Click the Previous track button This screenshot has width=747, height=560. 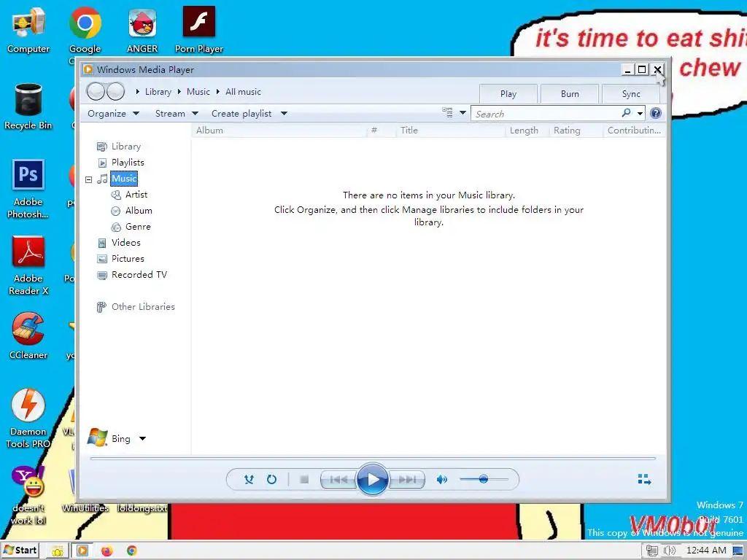tap(338, 480)
